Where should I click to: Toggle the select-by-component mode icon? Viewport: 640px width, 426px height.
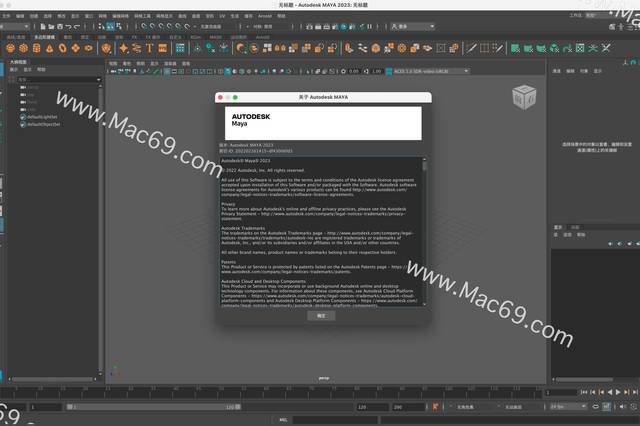(119, 27)
